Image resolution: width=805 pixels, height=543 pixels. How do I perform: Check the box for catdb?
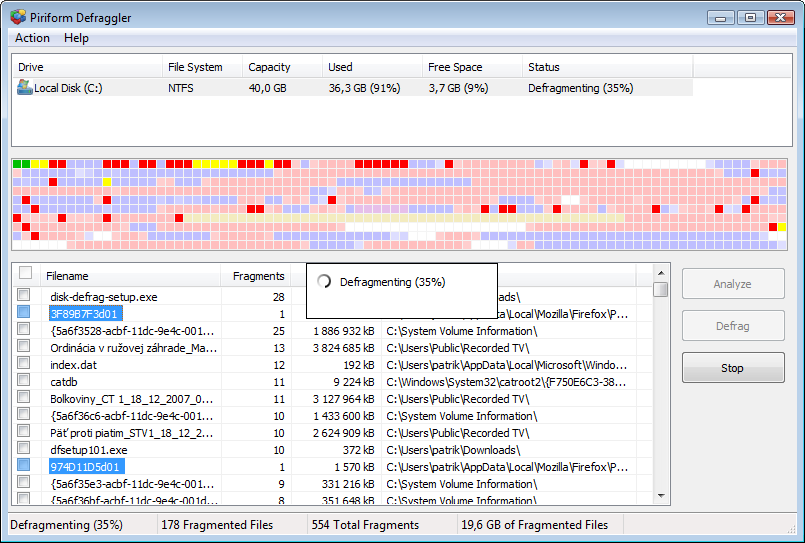click(x=24, y=380)
